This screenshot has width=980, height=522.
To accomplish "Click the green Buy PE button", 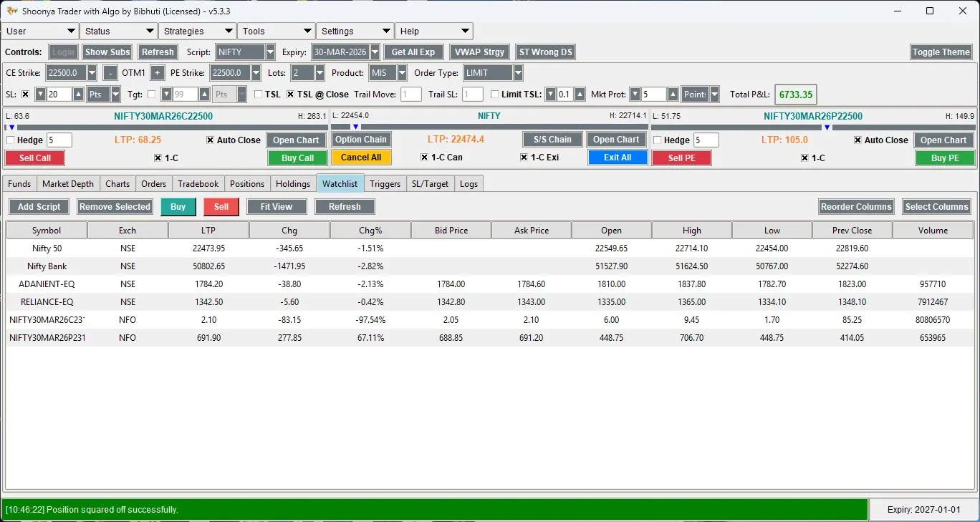I will click(945, 158).
